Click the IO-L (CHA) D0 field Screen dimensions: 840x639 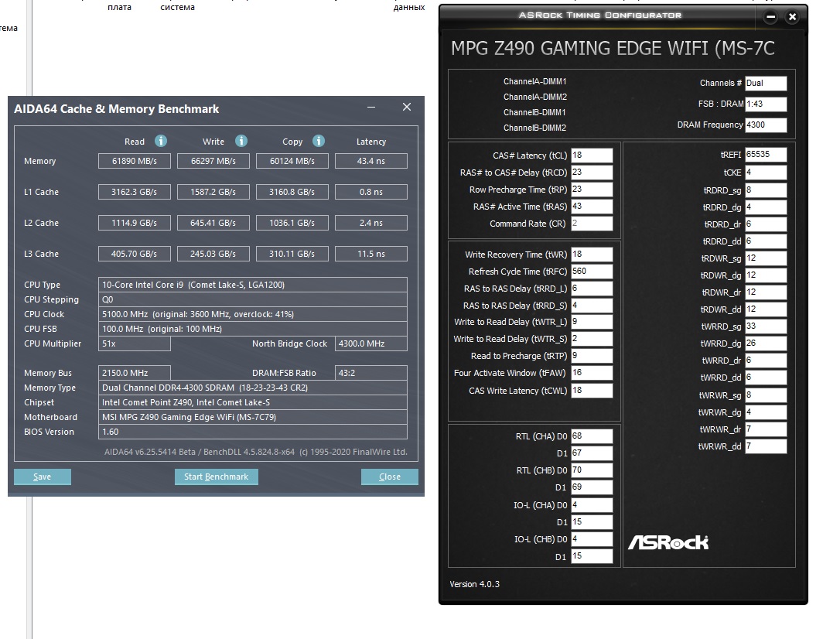pyautogui.click(x=592, y=505)
